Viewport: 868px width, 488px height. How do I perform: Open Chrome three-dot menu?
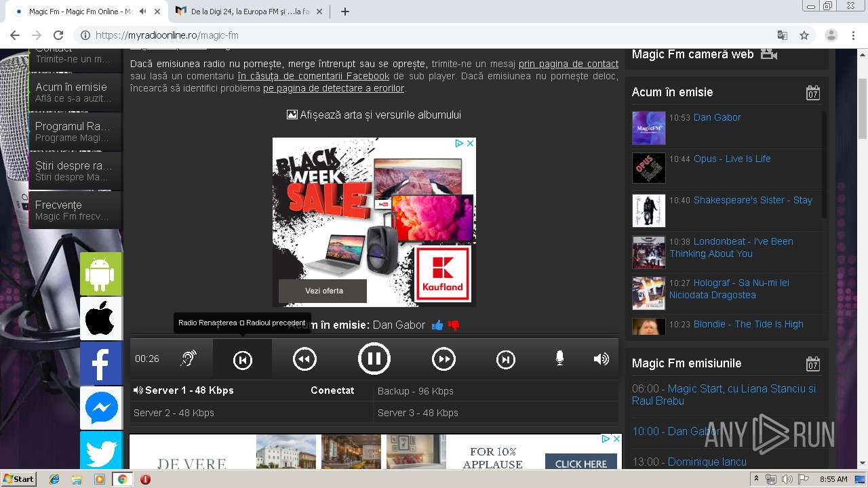coord(853,35)
